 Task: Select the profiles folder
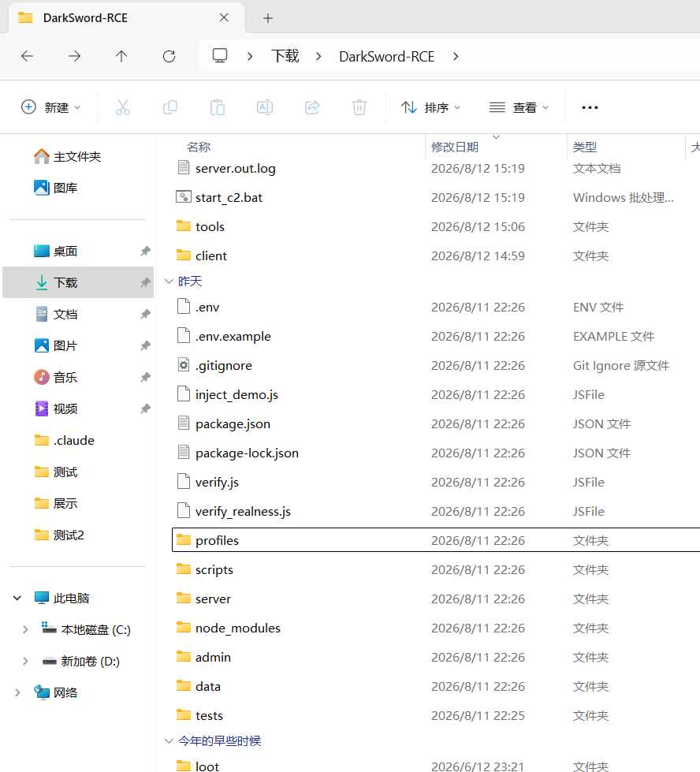coord(436,540)
